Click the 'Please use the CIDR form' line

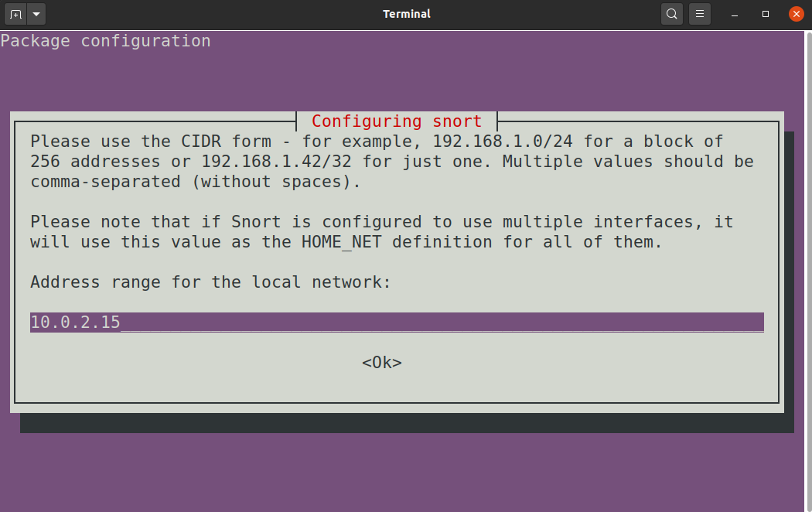tap(377, 142)
